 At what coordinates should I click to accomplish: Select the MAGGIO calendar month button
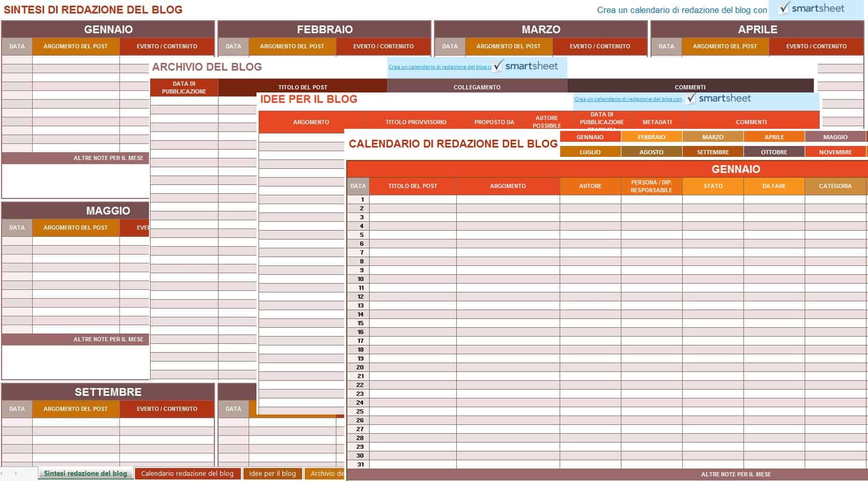pyautogui.click(x=835, y=137)
